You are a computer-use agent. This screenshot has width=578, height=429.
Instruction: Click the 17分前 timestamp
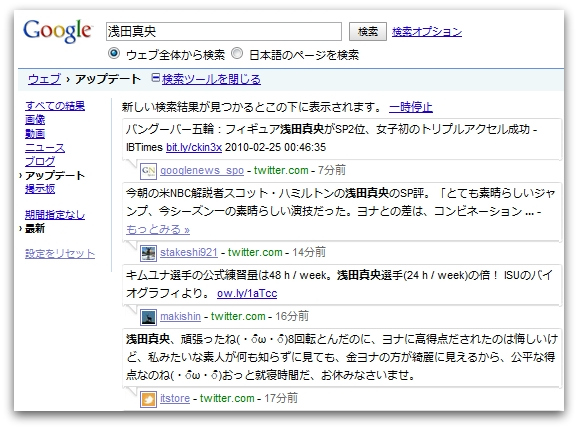tap(281, 398)
